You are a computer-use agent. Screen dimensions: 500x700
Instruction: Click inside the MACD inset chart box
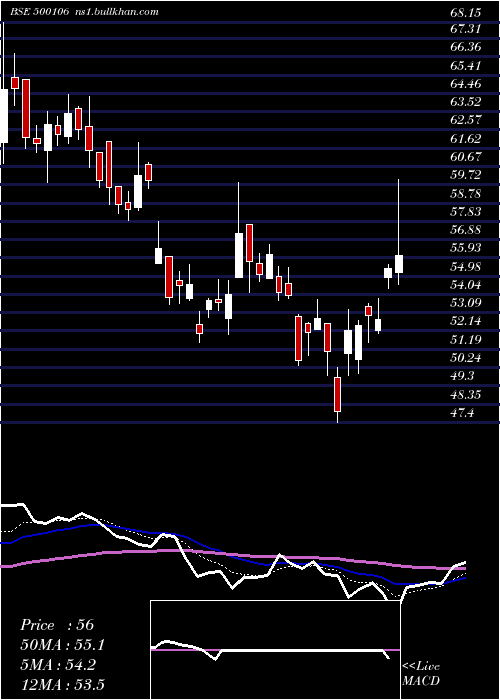275,650
